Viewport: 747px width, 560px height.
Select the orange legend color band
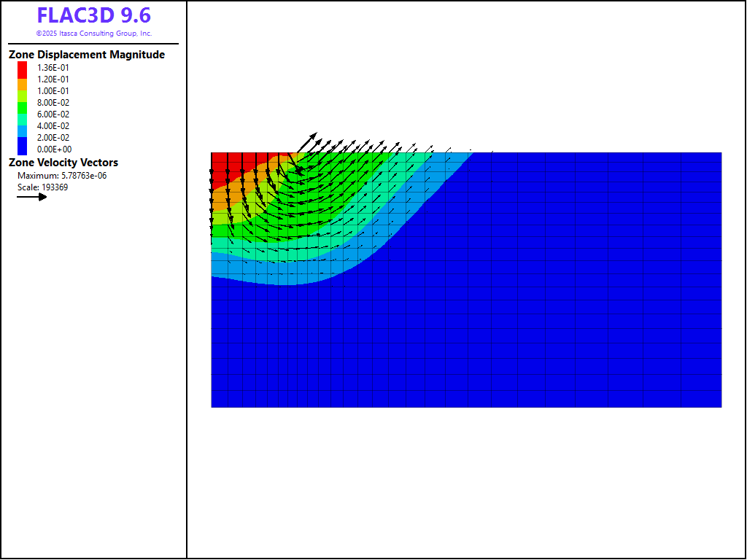23,85
